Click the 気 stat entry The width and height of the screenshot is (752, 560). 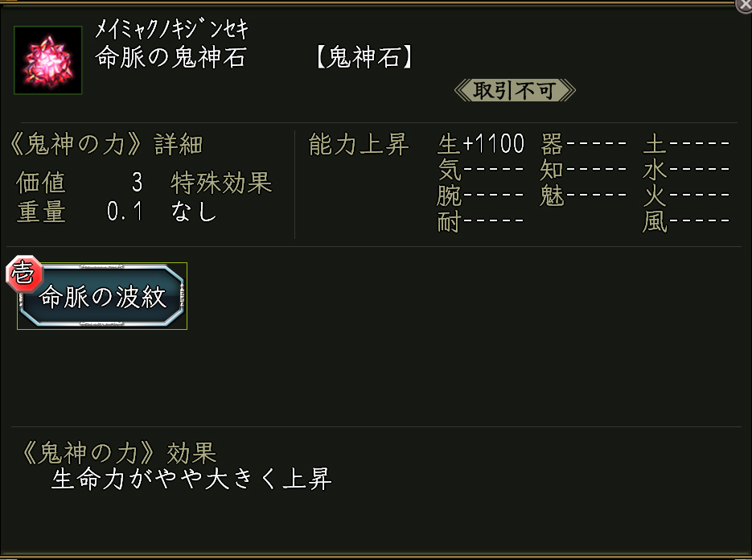(x=481, y=171)
